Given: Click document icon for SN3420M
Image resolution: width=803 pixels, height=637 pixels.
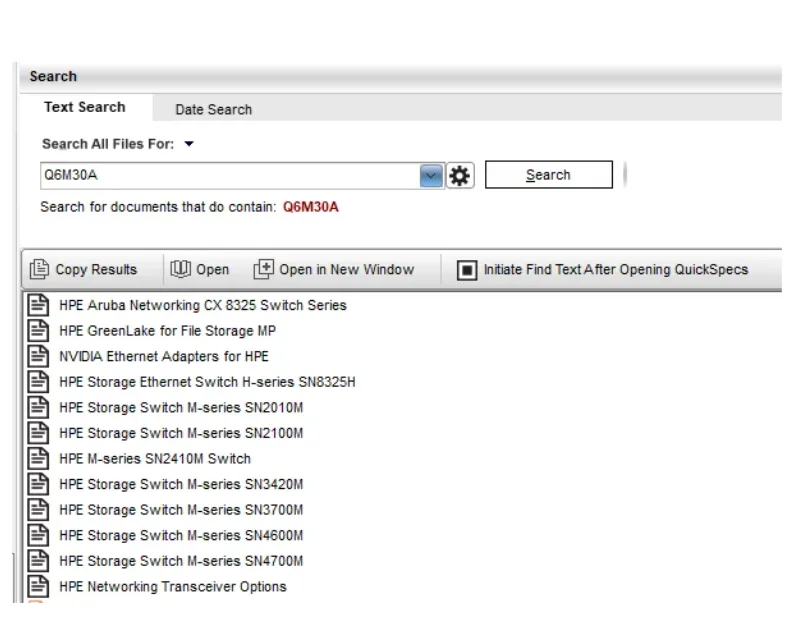Looking at the screenshot, I should coord(38,484).
